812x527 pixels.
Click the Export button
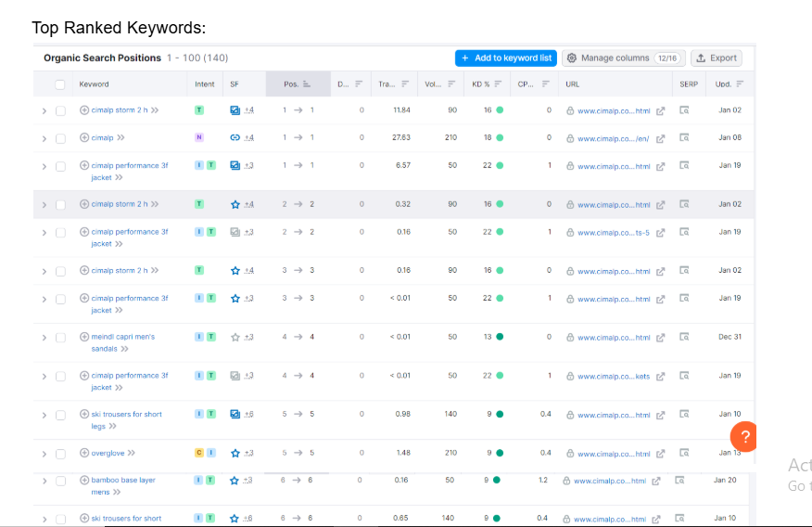[717, 58]
